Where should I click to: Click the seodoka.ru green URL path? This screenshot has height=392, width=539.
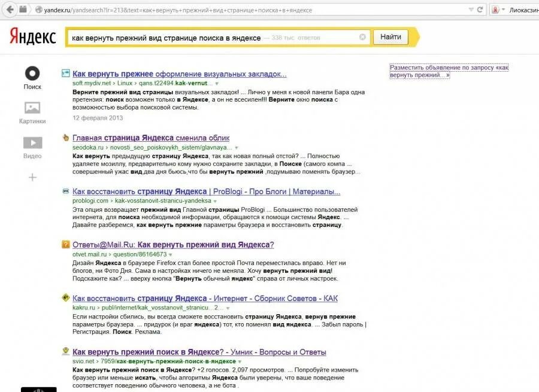[153, 147]
